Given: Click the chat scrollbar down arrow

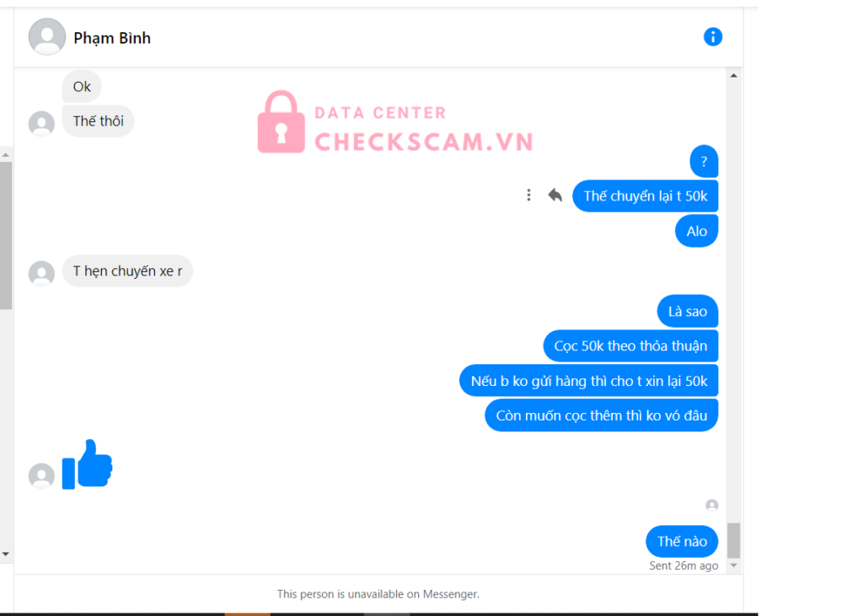Looking at the screenshot, I should [734, 565].
